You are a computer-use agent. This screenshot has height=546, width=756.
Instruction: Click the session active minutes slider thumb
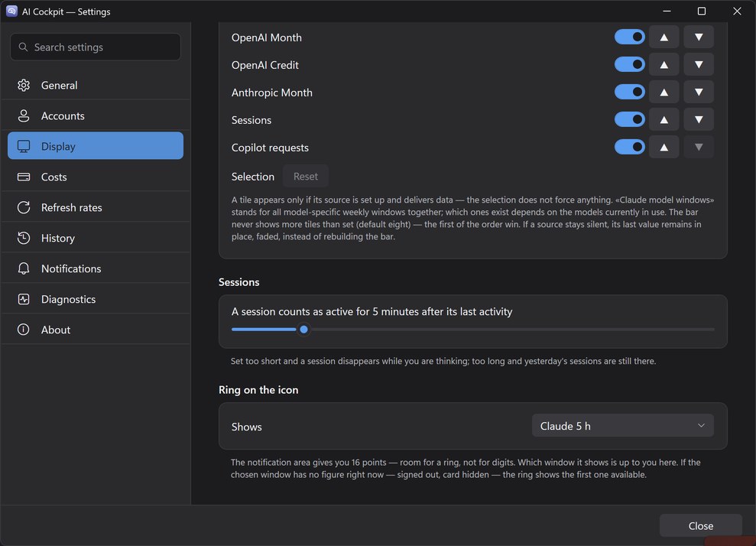303,330
